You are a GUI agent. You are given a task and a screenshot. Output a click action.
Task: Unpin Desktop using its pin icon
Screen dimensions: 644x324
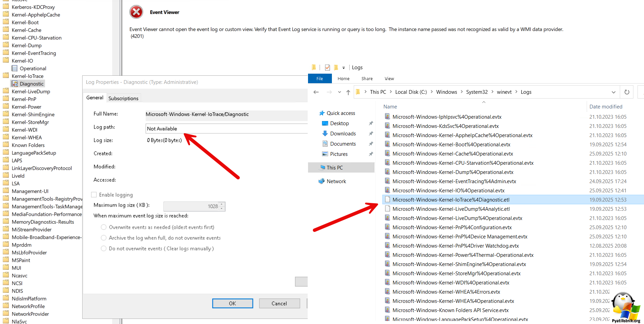(x=371, y=123)
